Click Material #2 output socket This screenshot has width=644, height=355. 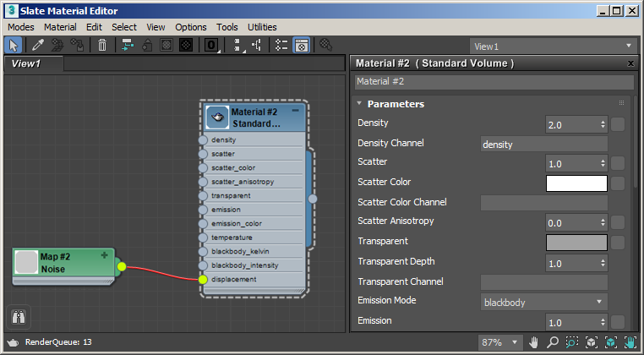313,199
